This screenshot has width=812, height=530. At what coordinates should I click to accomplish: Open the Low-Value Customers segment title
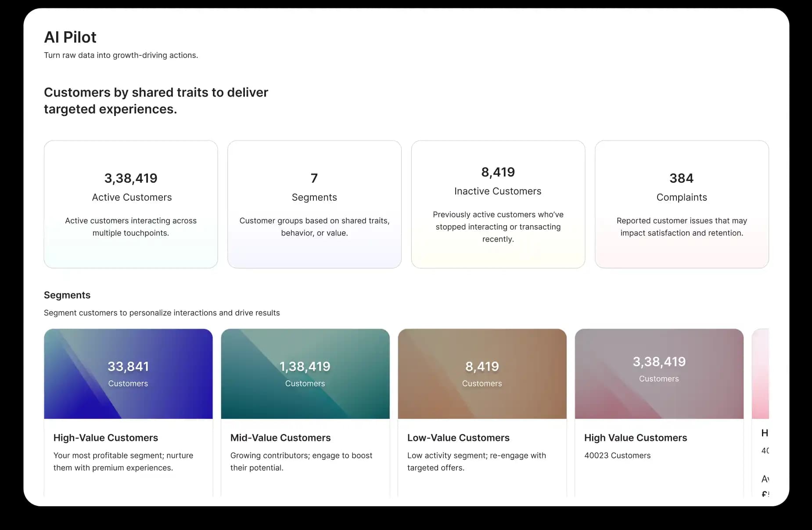click(x=458, y=438)
